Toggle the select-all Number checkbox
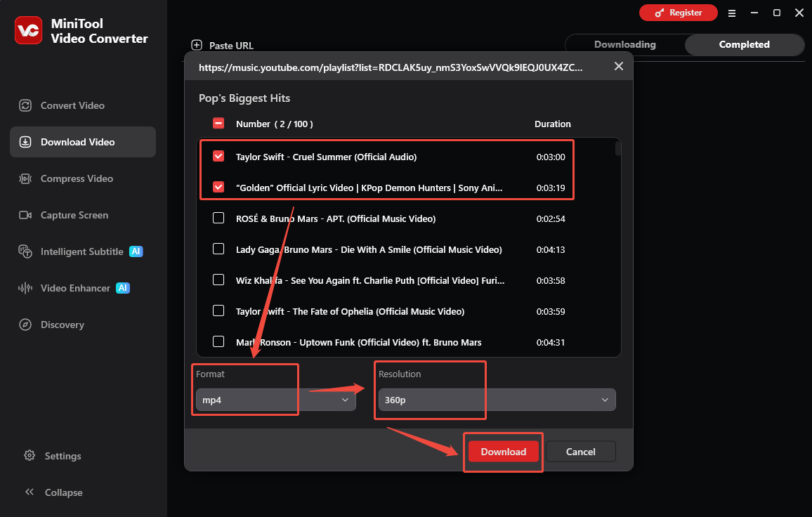 (218, 124)
